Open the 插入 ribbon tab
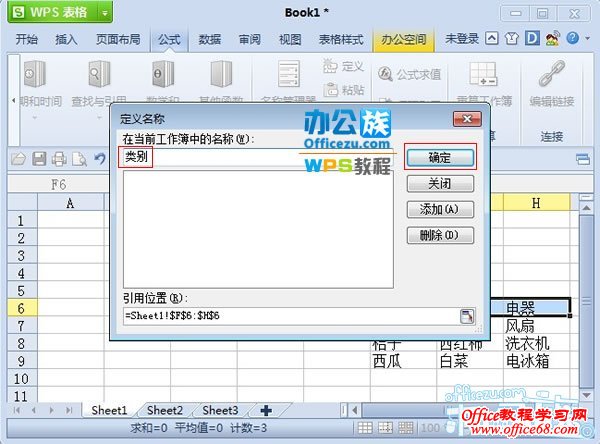This screenshot has height=444, width=600. coord(66,39)
